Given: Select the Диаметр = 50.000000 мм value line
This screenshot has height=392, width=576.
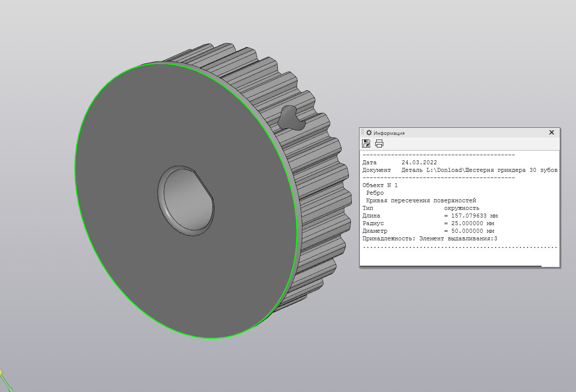Looking at the screenshot, I should [428, 231].
